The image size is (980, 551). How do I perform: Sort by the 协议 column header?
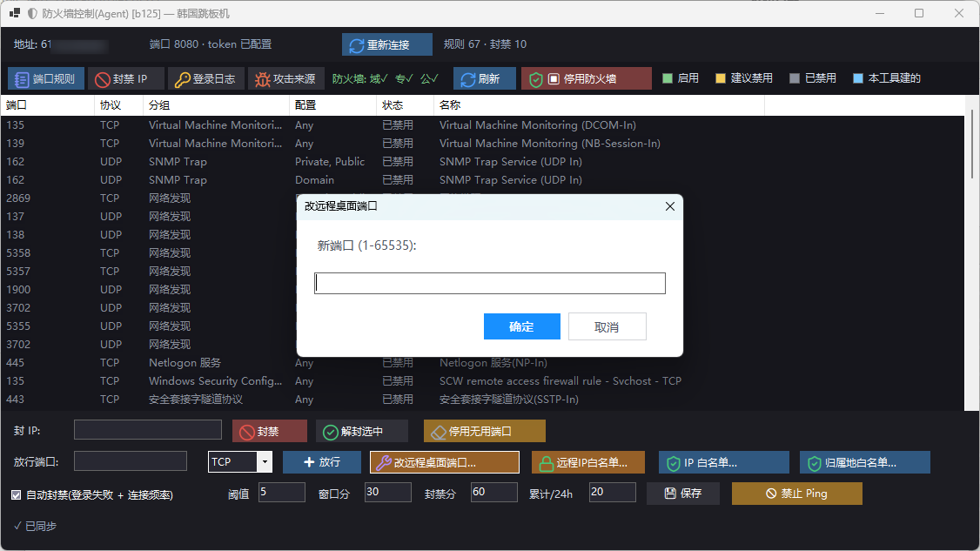point(118,105)
